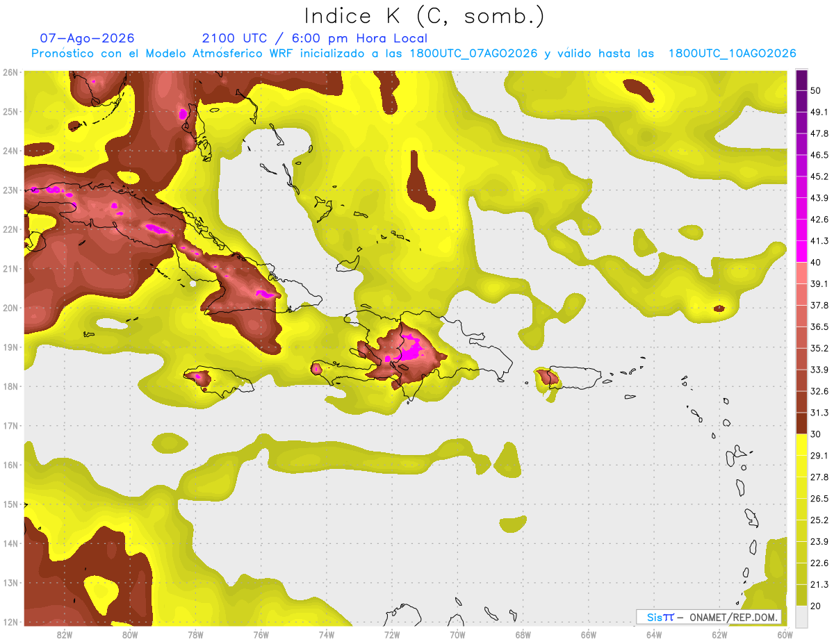Click the colorbar value 25.2

819,520
